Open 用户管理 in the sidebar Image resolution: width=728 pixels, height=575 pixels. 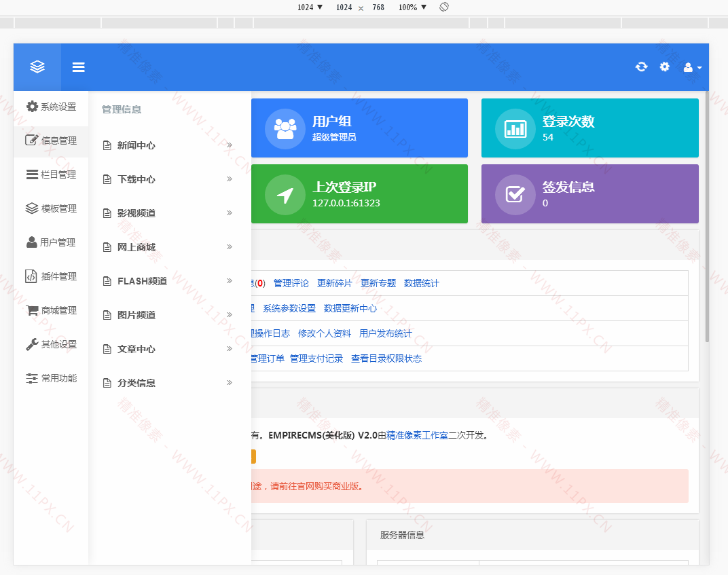[51, 242]
